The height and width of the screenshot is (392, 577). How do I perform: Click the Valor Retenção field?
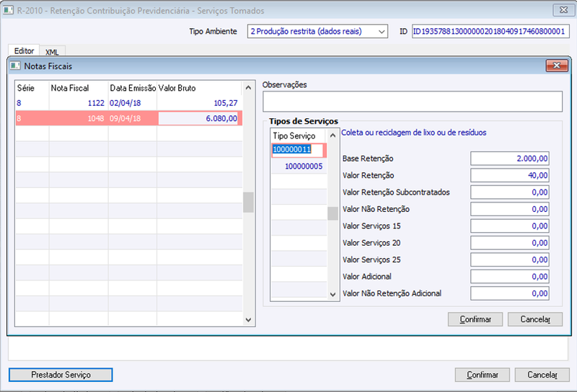click(x=510, y=175)
